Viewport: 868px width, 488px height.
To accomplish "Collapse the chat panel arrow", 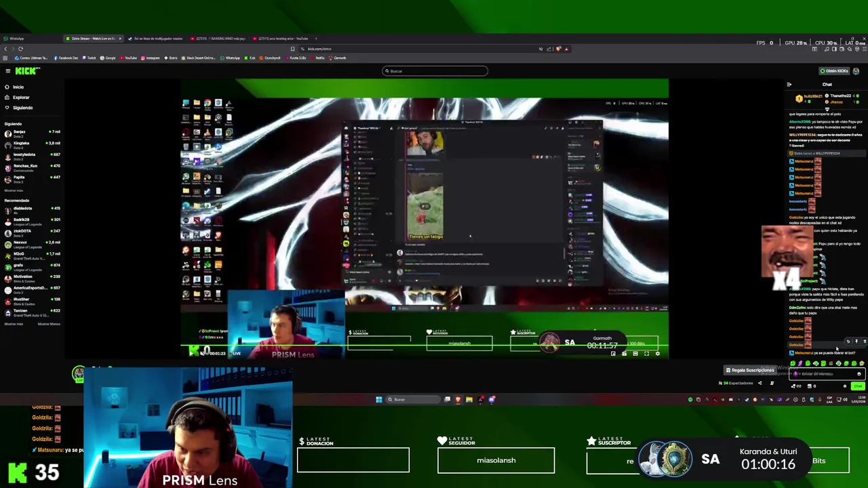I will pyautogui.click(x=789, y=85).
